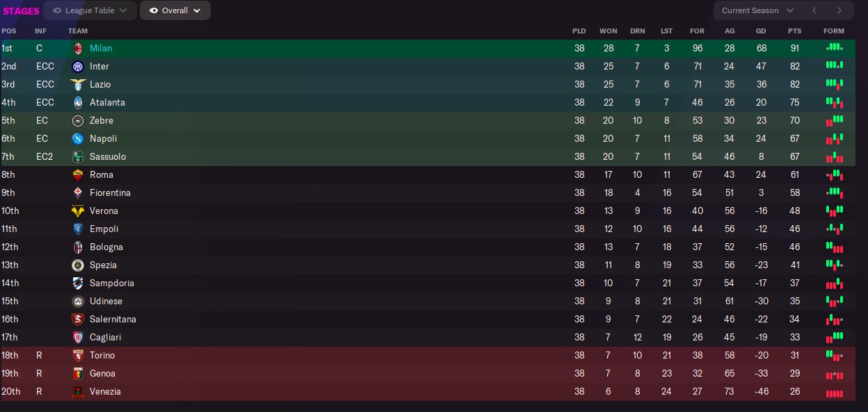Click Milan's form indicator bars
The width and height of the screenshot is (868, 412).
[834, 48]
